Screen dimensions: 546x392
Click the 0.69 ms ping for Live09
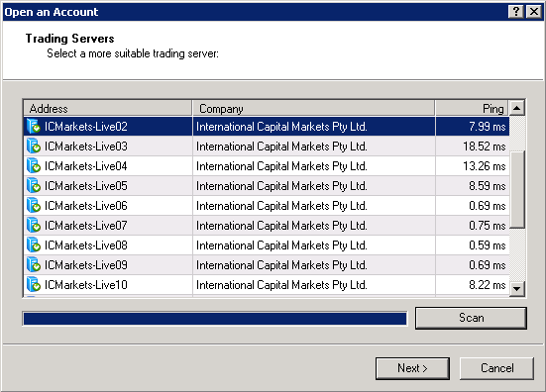pos(488,265)
